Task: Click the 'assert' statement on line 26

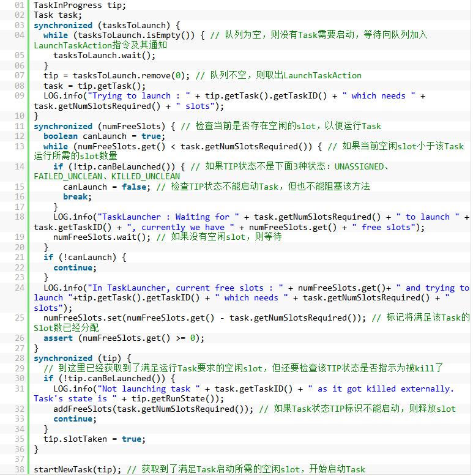Action: coord(59,338)
